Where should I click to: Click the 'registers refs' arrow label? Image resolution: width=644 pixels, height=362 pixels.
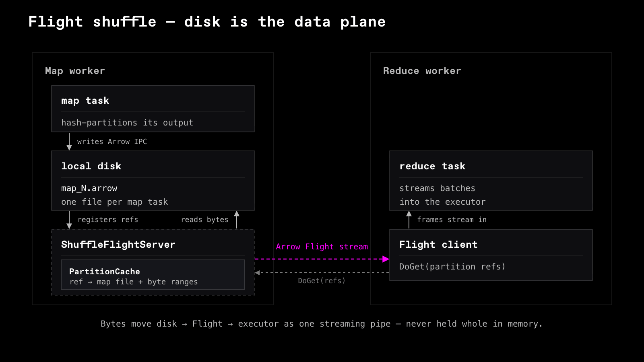pos(108,220)
